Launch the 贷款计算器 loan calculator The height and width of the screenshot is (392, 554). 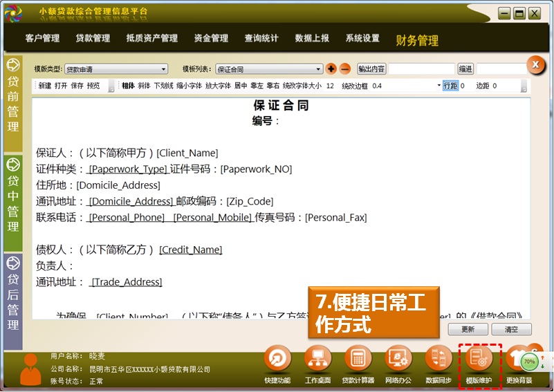pyautogui.click(x=358, y=360)
